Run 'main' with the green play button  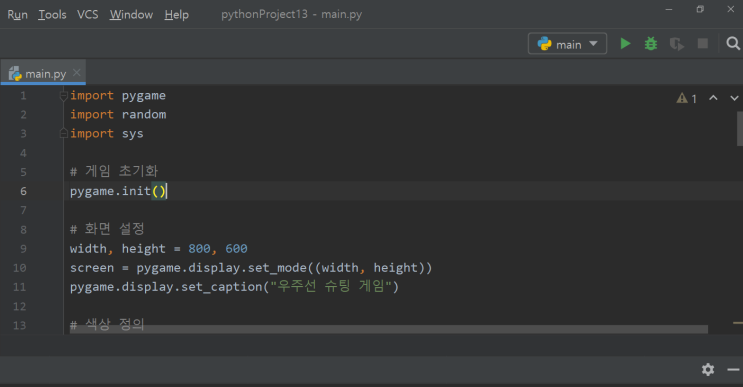[x=625, y=44]
